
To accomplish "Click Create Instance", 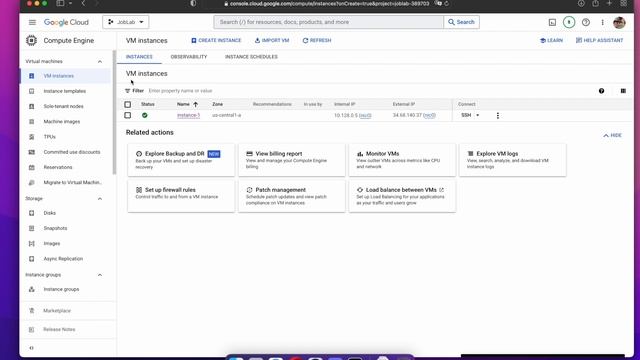I will 216,40.
